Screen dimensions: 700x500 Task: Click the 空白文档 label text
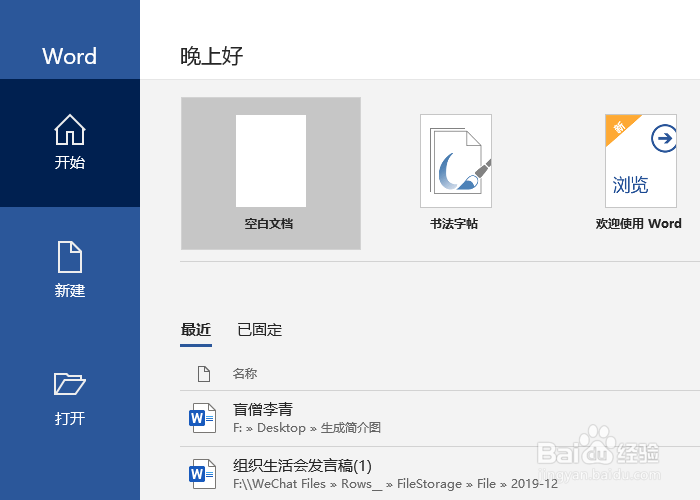(x=269, y=224)
